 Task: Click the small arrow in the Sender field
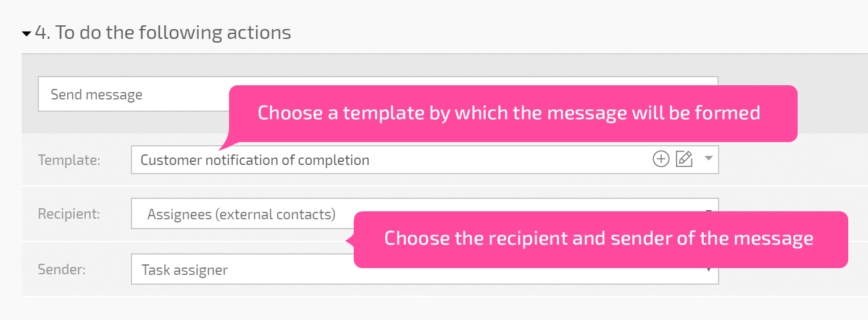(709, 270)
